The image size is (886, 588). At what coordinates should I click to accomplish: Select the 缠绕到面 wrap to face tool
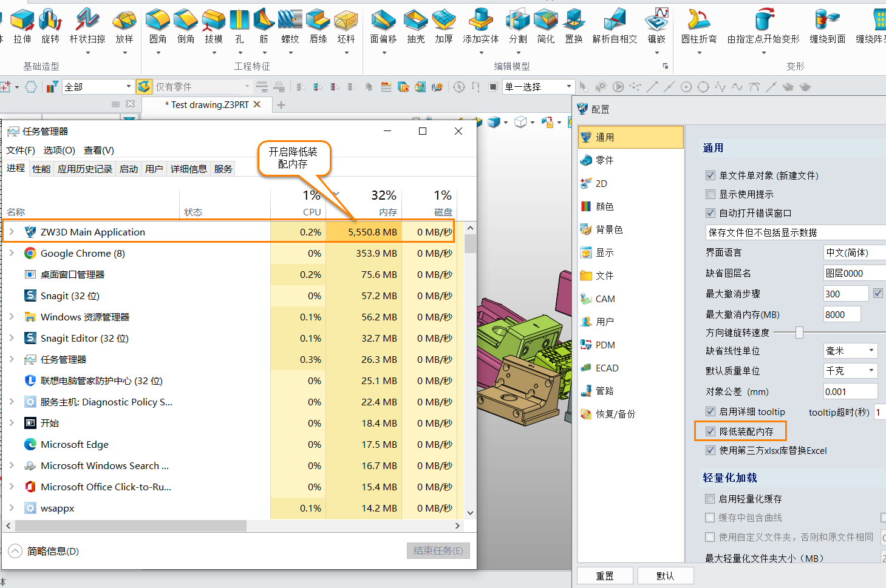pos(828,26)
